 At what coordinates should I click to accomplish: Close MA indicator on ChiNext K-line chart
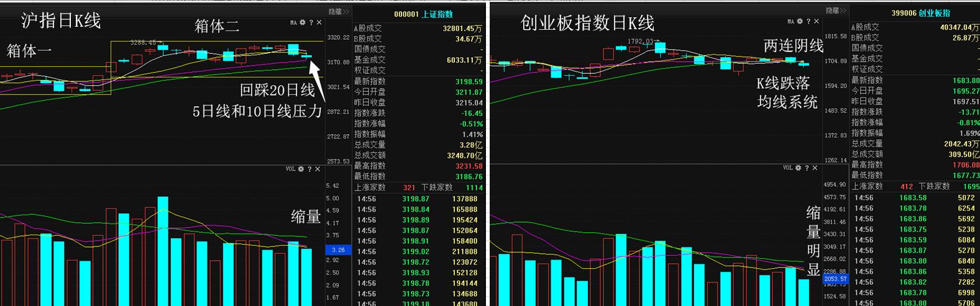pos(816,21)
